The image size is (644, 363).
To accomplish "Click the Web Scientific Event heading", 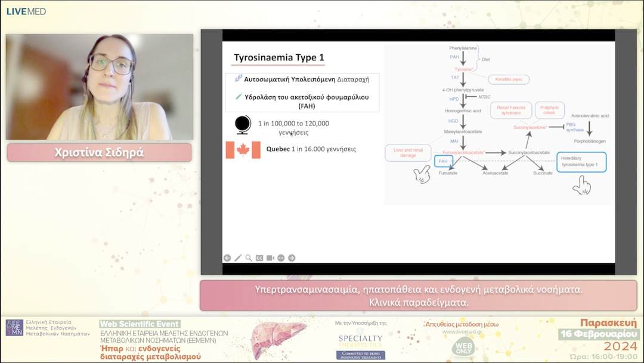I will (x=140, y=324).
